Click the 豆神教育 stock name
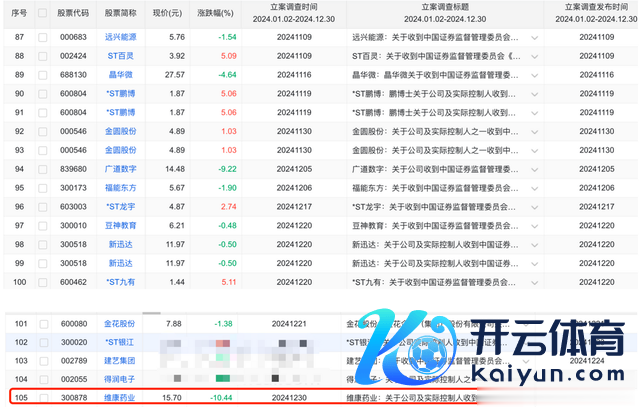The image size is (640, 407). tap(121, 225)
